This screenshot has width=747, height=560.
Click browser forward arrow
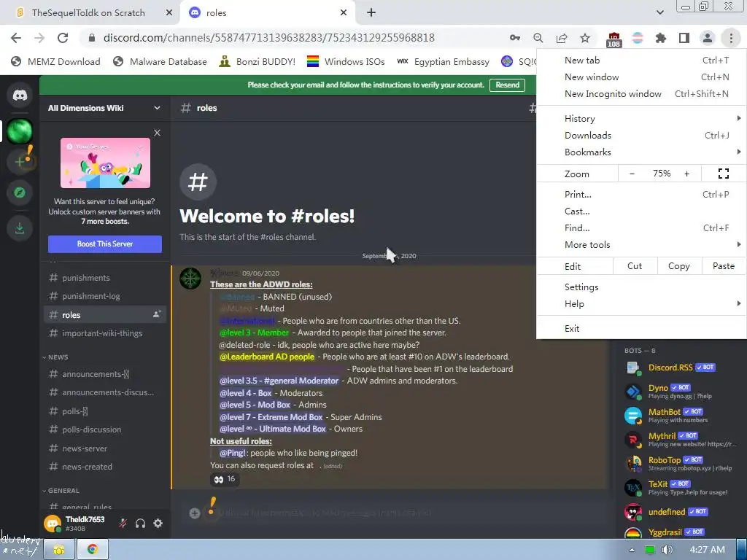[x=39, y=38]
